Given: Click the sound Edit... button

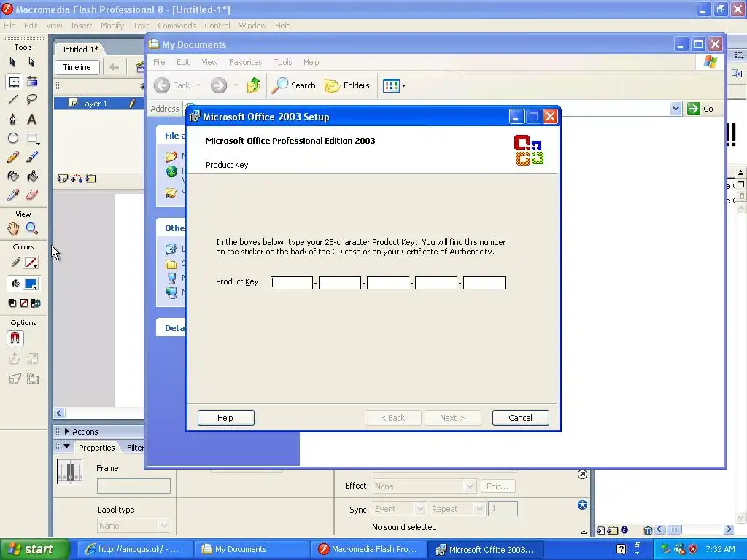Looking at the screenshot, I should point(498,486).
